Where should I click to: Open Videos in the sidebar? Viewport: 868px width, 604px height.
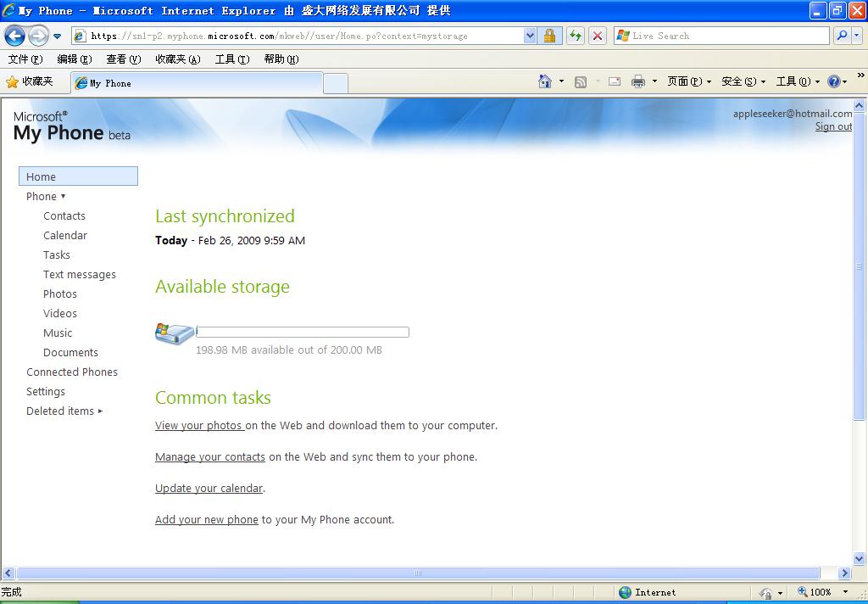60,313
